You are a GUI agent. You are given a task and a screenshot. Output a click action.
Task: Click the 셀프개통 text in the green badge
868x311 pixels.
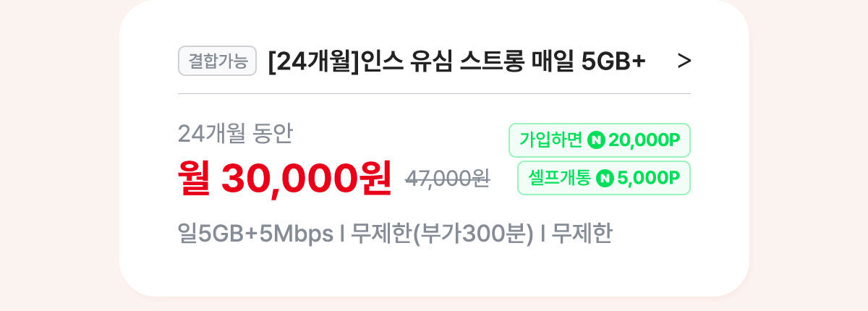[x=560, y=178]
